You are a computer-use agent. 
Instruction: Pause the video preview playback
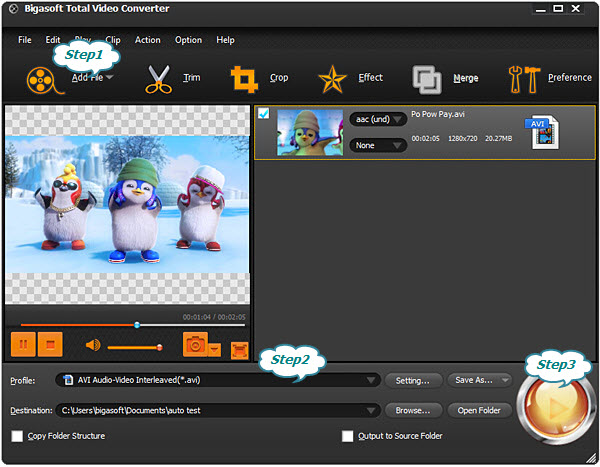[x=23, y=345]
